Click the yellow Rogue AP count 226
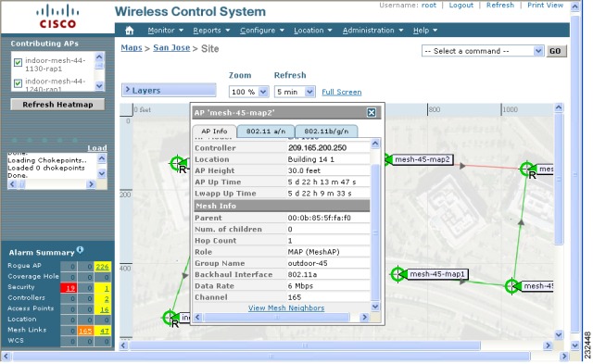 pyautogui.click(x=102, y=267)
